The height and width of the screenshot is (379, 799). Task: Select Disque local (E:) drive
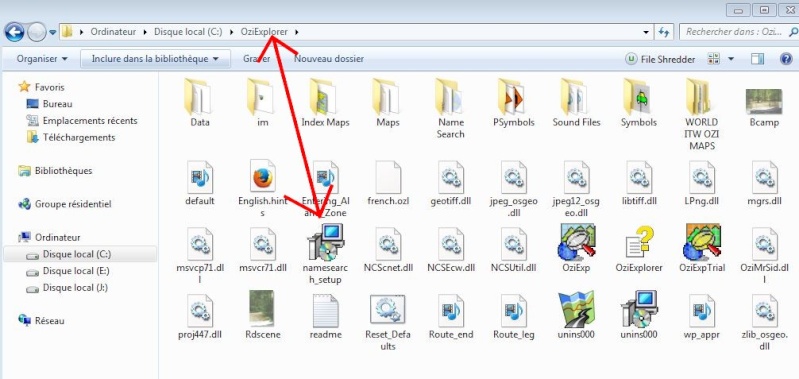click(68, 271)
